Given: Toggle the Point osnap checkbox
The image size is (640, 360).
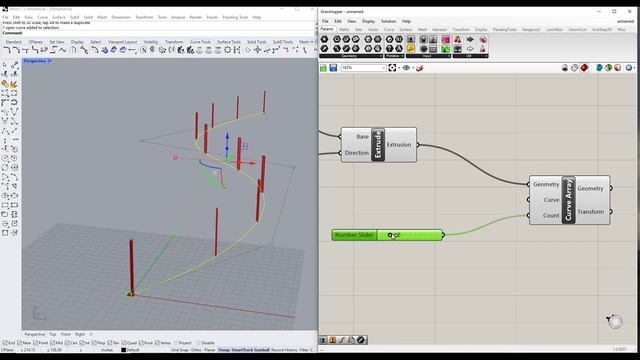Looking at the screenshot, I should point(36,343).
